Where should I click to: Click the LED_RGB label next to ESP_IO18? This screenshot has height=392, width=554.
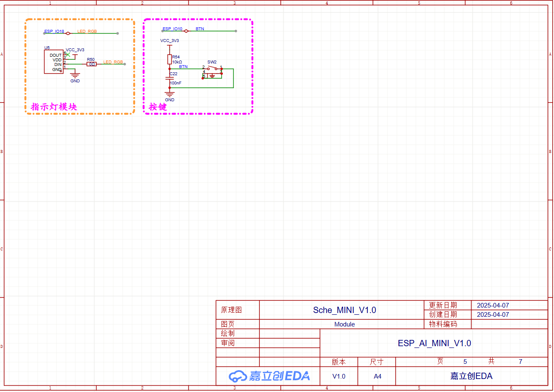click(87, 31)
